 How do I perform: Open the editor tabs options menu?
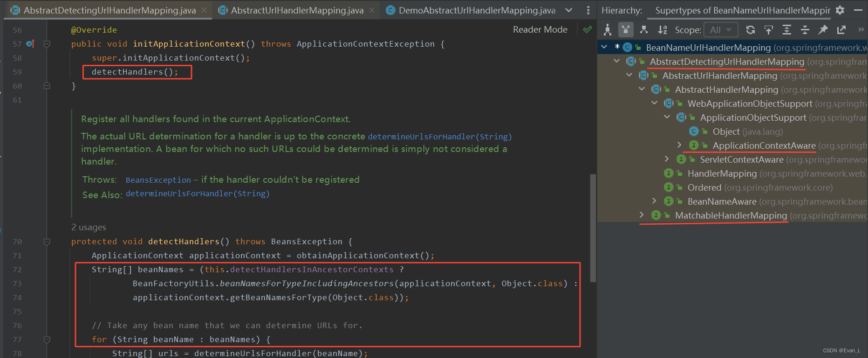[588, 10]
